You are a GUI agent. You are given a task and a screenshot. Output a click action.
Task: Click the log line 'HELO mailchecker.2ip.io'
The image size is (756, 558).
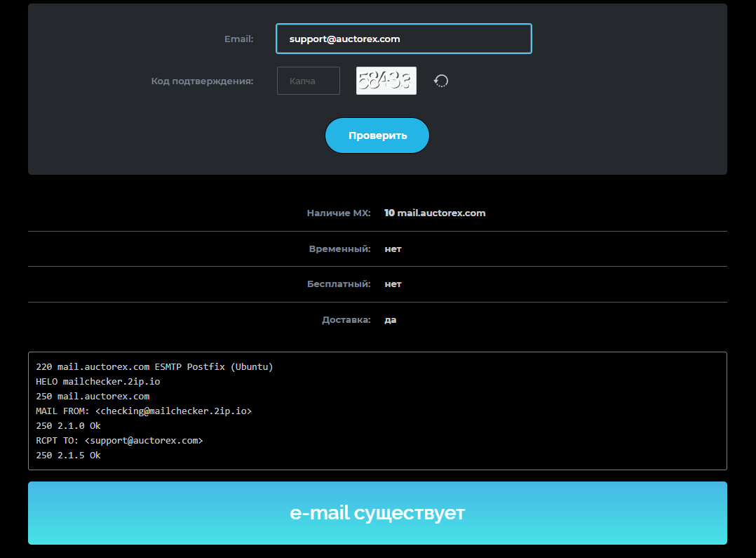pos(98,381)
